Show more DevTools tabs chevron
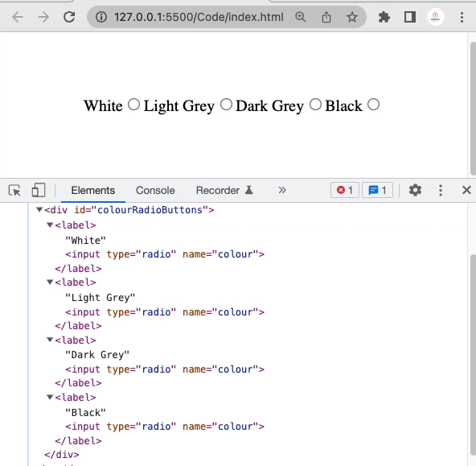This screenshot has height=466, width=476. (x=282, y=190)
